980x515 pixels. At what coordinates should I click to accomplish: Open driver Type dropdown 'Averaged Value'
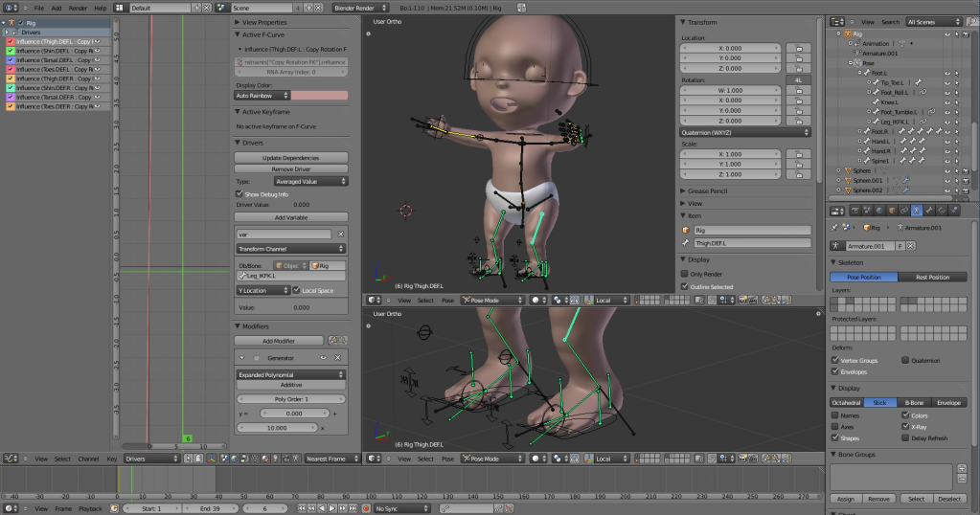(310, 181)
